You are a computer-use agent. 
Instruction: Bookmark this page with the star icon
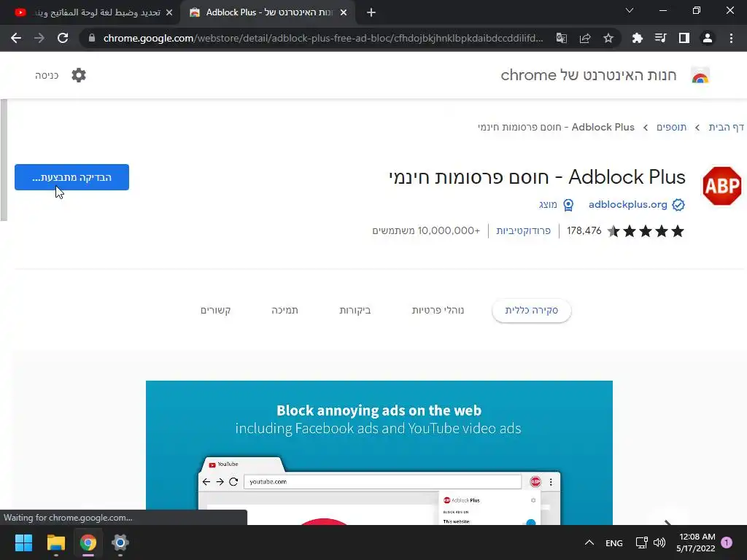click(608, 38)
